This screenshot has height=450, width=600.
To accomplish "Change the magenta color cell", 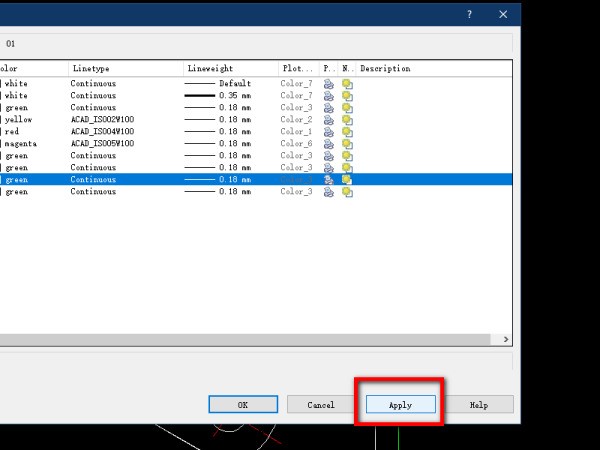I will pyautogui.click(x=25, y=144).
